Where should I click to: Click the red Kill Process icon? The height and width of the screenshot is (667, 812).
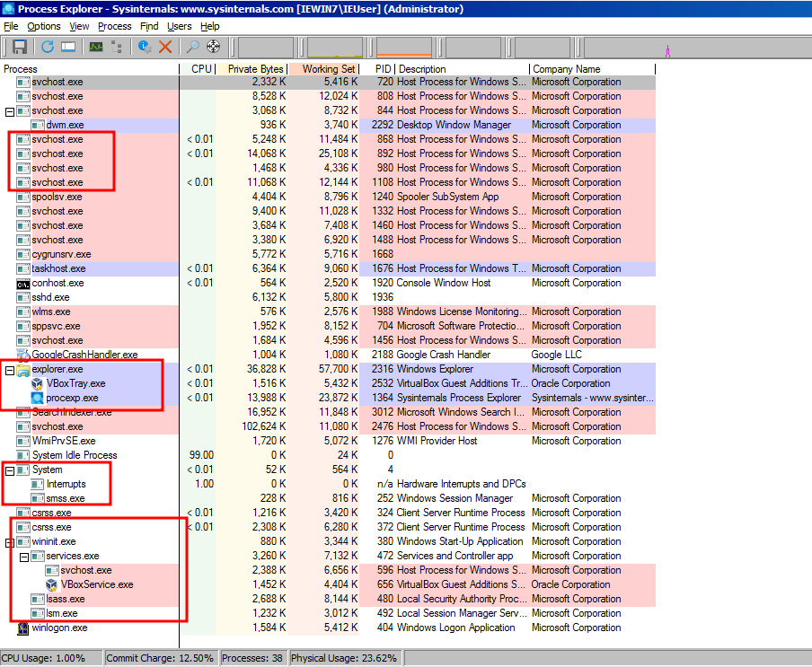coord(165,47)
